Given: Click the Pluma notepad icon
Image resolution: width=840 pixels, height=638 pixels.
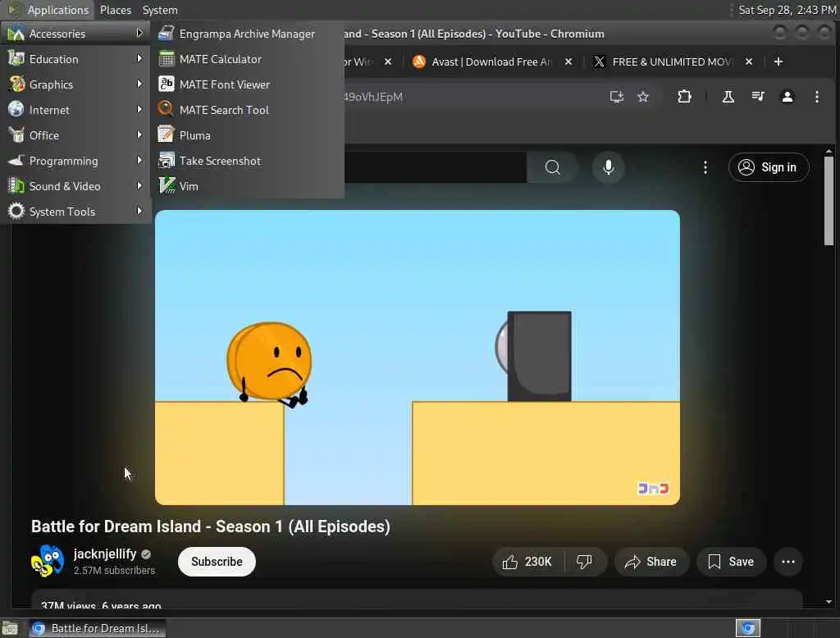Looking at the screenshot, I should pos(166,135).
